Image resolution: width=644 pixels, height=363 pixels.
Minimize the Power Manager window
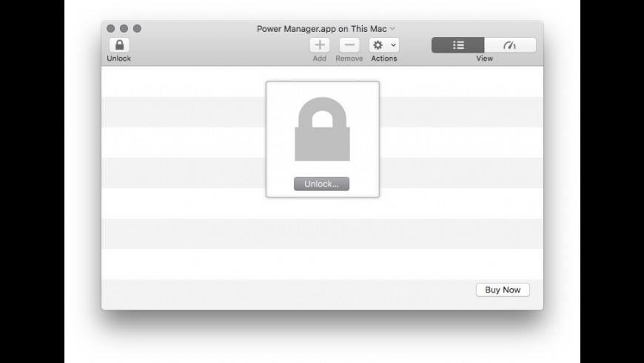[124, 28]
